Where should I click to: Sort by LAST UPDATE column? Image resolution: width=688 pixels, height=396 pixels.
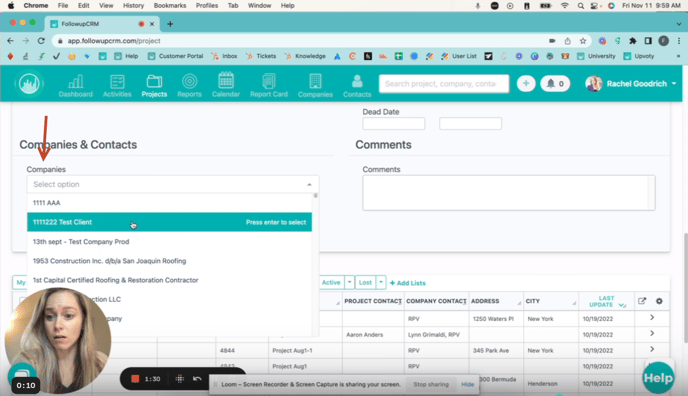tap(606, 301)
